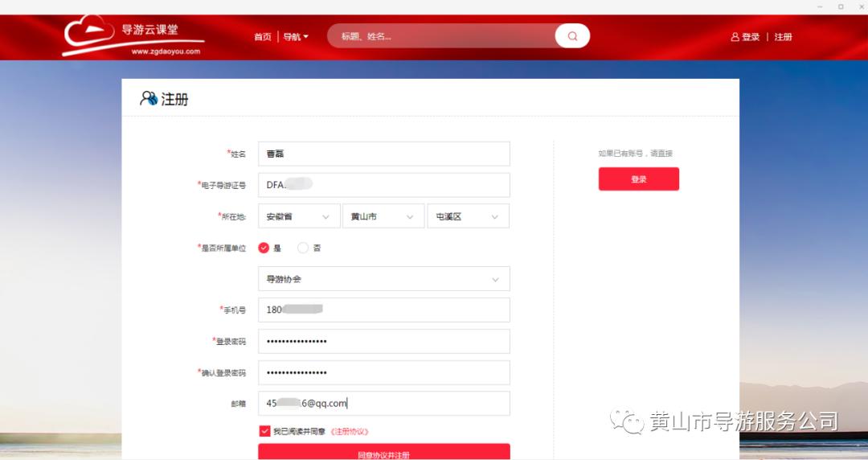This screenshot has width=868, height=460.
Task: Select the 否 radio button
Action: (x=302, y=248)
